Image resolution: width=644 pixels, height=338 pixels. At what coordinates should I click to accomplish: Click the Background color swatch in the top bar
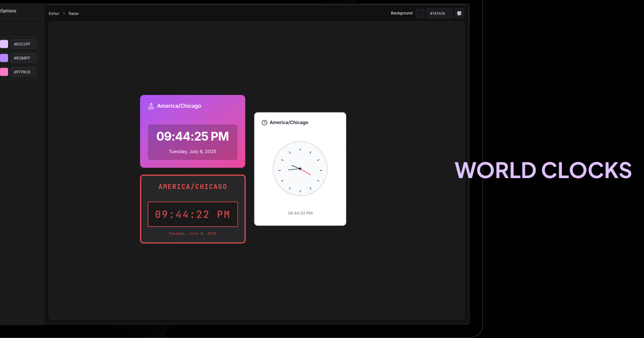pyautogui.click(x=420, y=13)
